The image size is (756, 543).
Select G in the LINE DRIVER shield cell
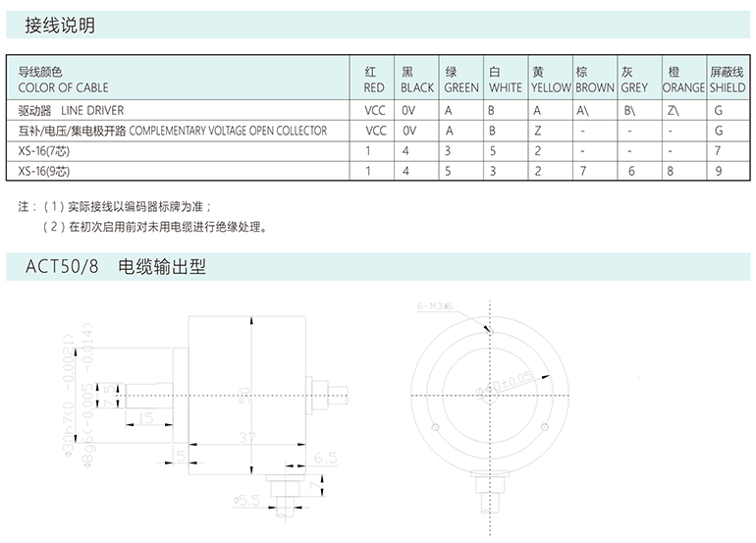[x=719, y=110]
